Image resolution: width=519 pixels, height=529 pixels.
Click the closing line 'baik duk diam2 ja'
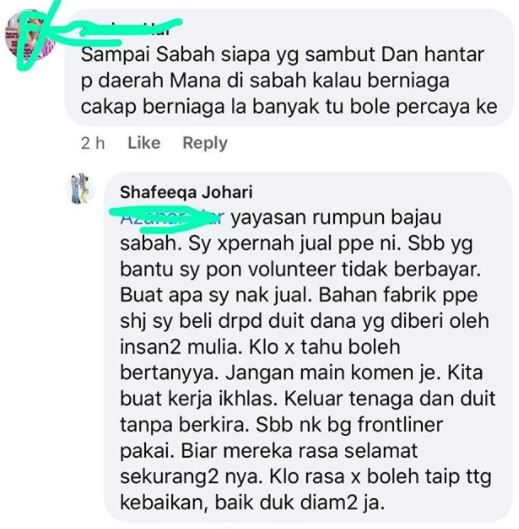coord(300,503)
